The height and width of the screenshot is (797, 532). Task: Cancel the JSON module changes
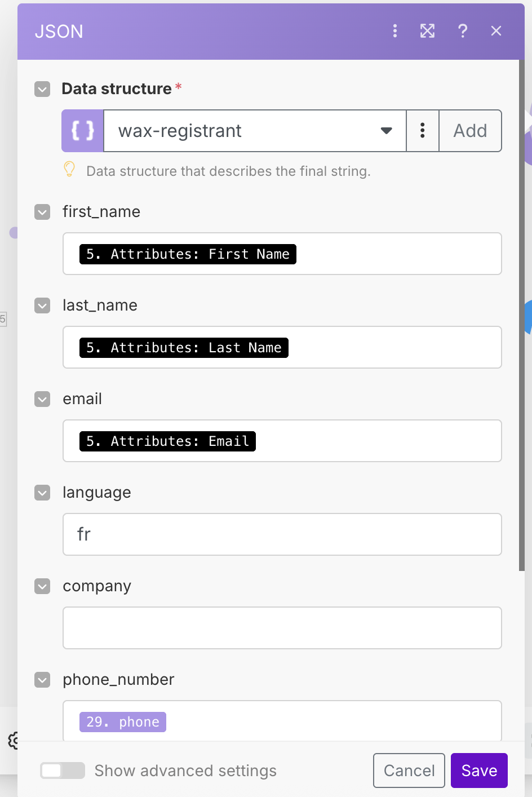409,771
